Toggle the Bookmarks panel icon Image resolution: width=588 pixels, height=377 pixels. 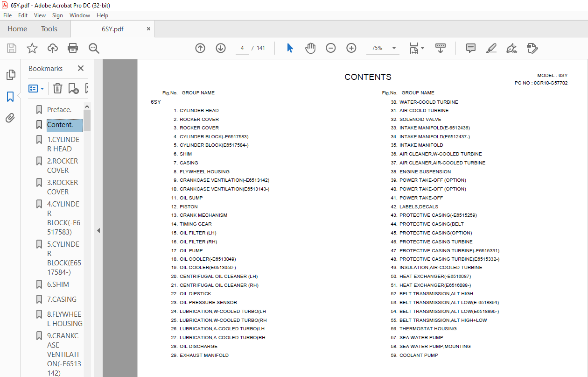pos(10,97)
